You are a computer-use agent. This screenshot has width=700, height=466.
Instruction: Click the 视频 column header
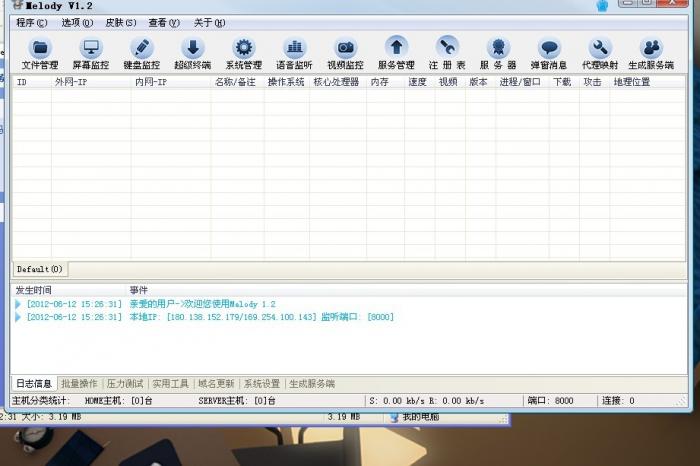point(450,82)
